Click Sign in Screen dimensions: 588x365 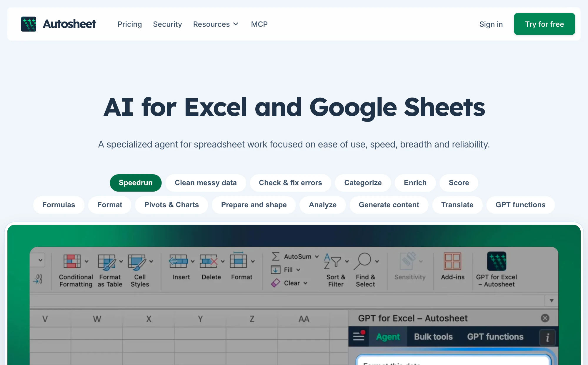coord(491,24)
